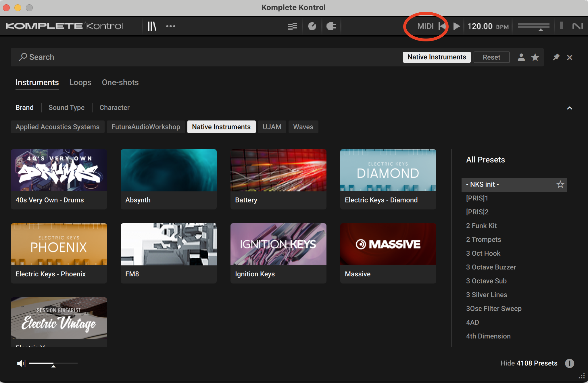This screenshot has width=588, height=383.
Task: Select the 2 Trompets preset
Action: pyautogui.click(x=514, y=240)
